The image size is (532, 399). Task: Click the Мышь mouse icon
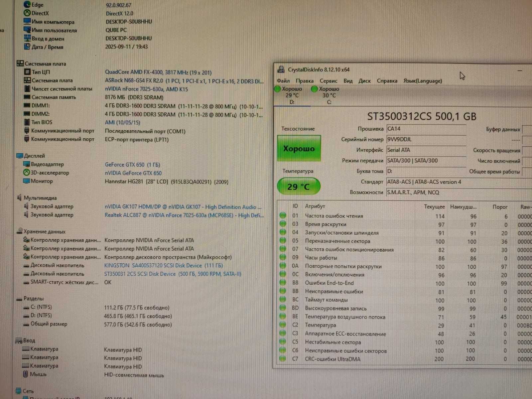point(25,374)
